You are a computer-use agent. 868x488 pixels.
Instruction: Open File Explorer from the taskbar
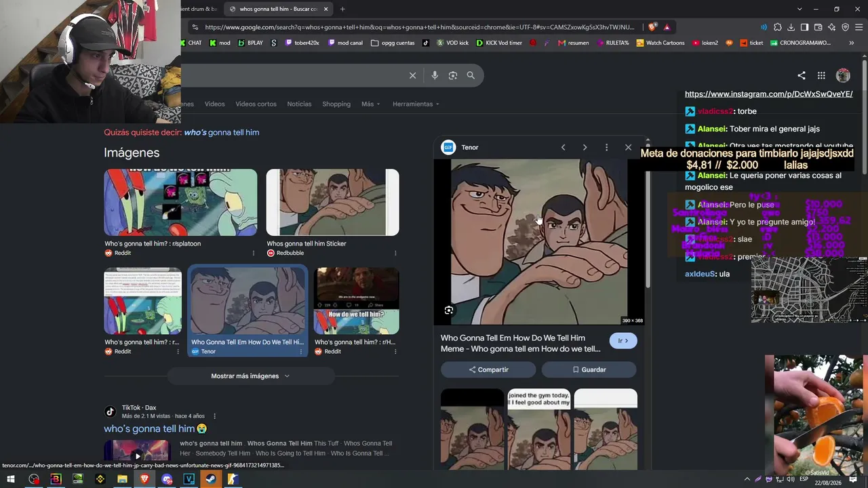(122, 479)
